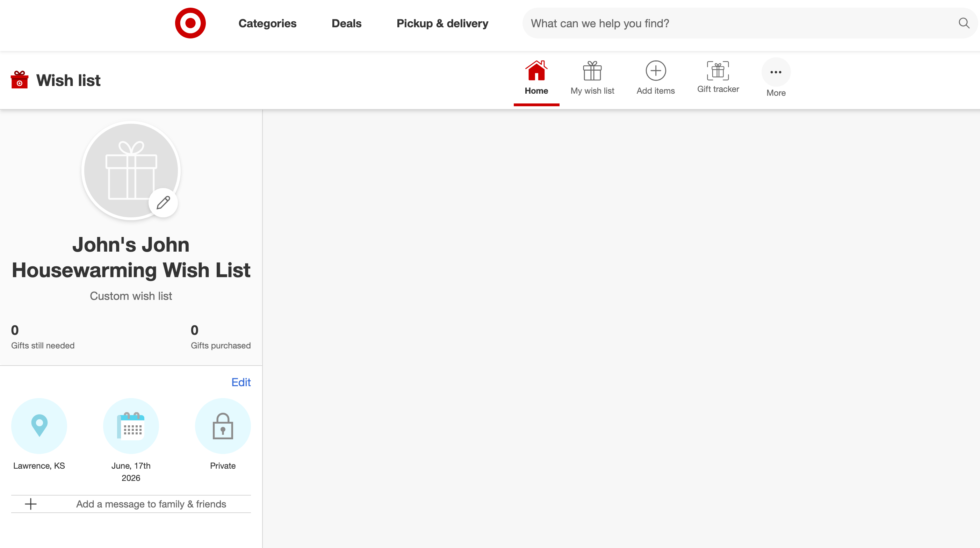Screen dimensions: 980x548
Task: Click the red Wish list gift icon
Action: [20, 80]
